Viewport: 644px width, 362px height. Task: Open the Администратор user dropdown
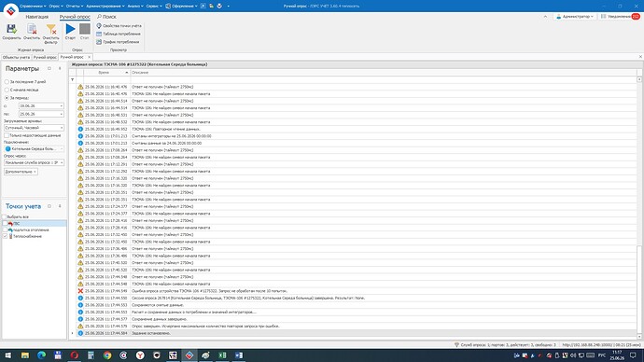point(575,17)
